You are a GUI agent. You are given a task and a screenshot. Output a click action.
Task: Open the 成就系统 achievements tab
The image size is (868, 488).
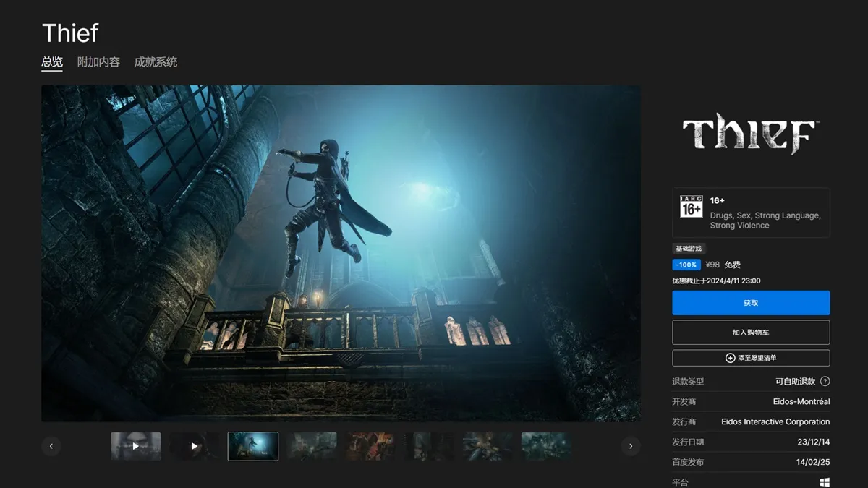pyautogui.click(x=156, y=62)
